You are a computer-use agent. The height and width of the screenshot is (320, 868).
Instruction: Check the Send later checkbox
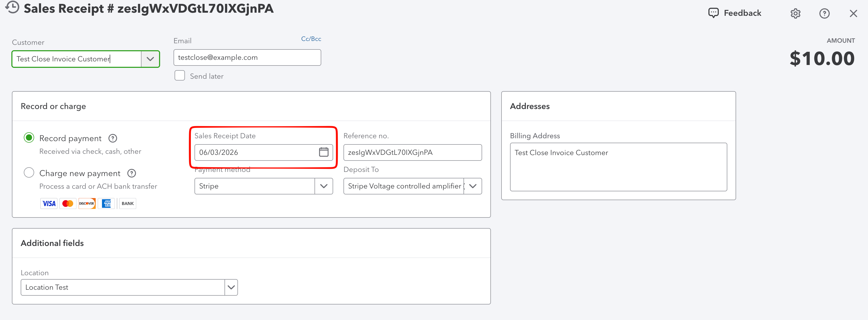[x=179, y=76]
